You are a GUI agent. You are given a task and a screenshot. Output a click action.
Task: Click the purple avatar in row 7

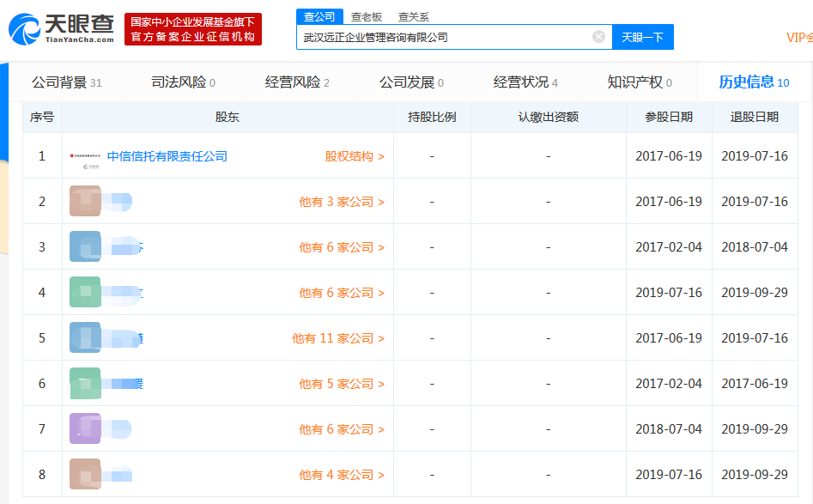(85, 429)
